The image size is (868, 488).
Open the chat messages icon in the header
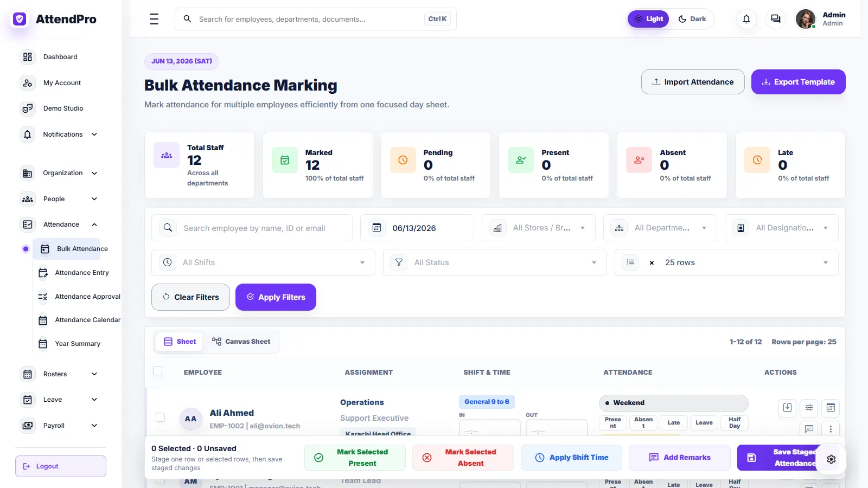click(x=776, y=19)
